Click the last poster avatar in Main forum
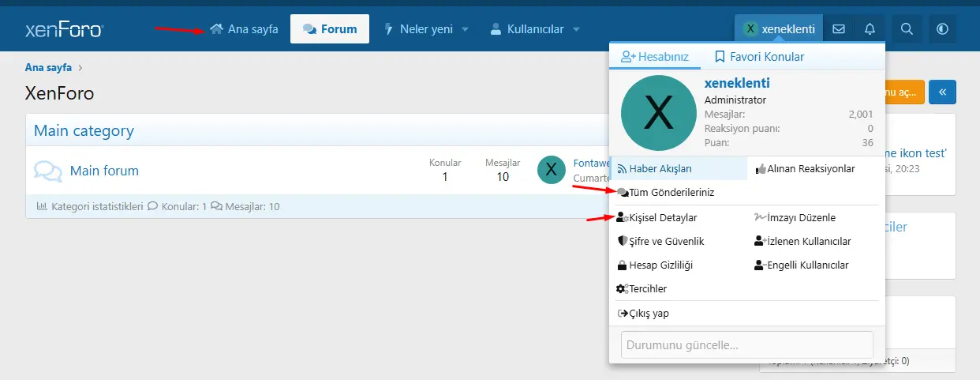 [x=551, y=170]
